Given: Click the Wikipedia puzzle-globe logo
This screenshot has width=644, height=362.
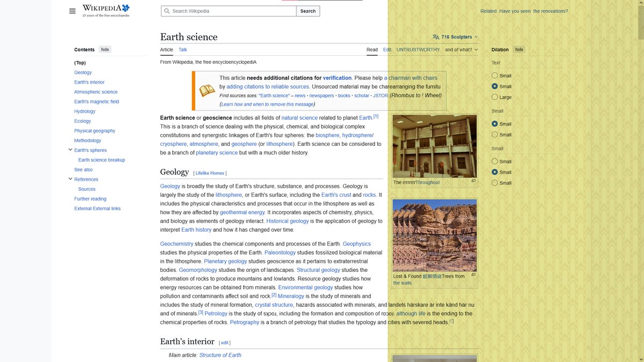Looking at the screenshot, I should point(106,11).
